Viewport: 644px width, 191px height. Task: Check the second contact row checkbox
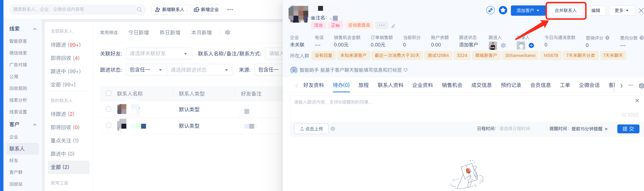click(x=108, y=125)
